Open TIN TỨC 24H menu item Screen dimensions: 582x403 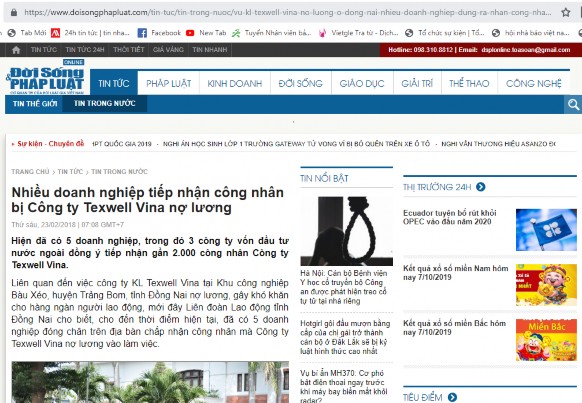tap(85, 50)
